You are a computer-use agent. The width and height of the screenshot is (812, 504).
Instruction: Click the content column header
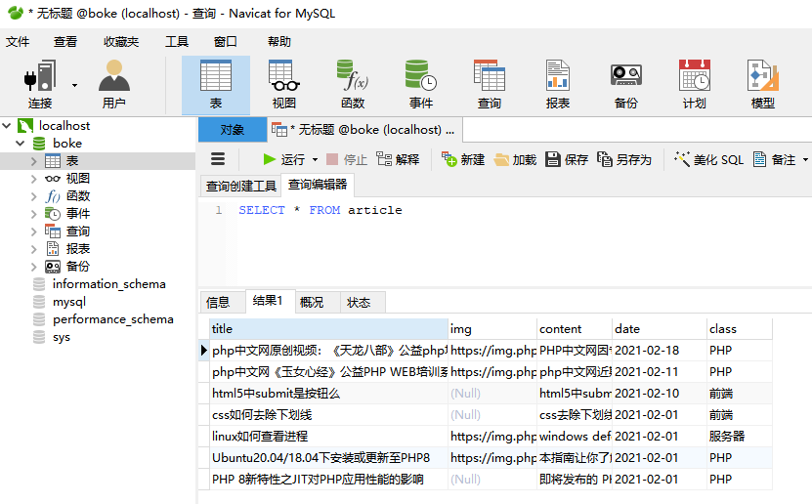click(575, 328)
